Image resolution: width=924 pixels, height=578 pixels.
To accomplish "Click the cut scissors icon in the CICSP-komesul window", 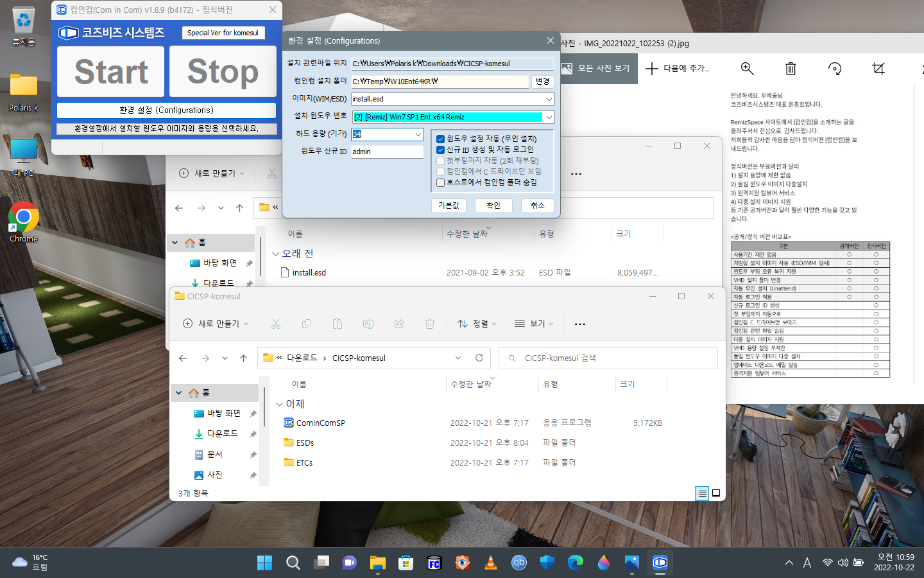I will click(x=276, y=324).
